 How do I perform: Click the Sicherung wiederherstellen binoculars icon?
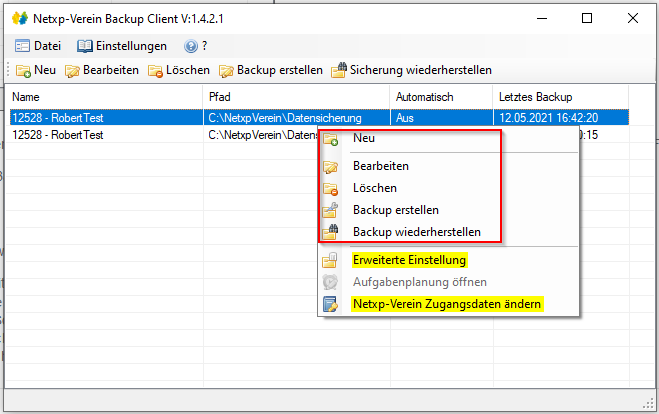click(339, 70)
